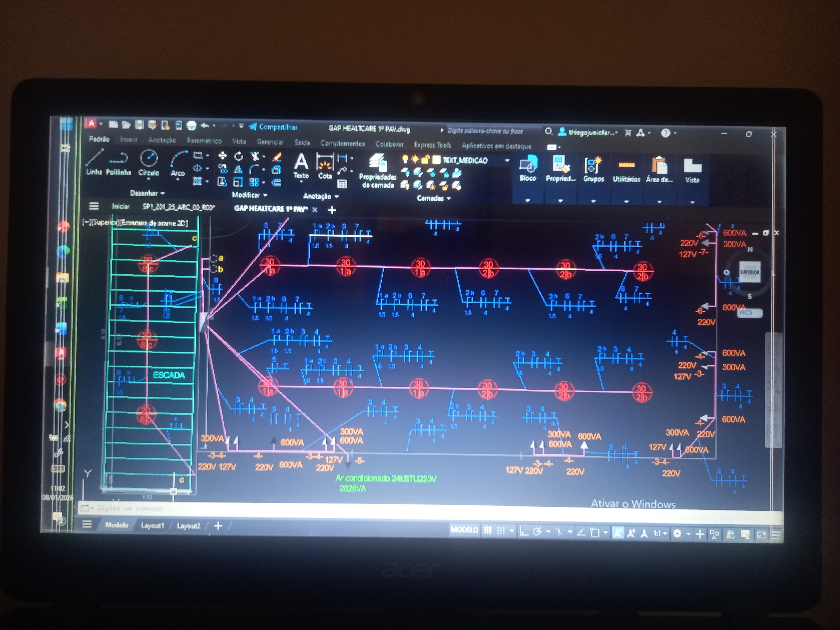Image resolution: width=840 pixels, height=630 pixels.
Task: Switch to the Layout1 tab
Action: (x=152, y=526)
